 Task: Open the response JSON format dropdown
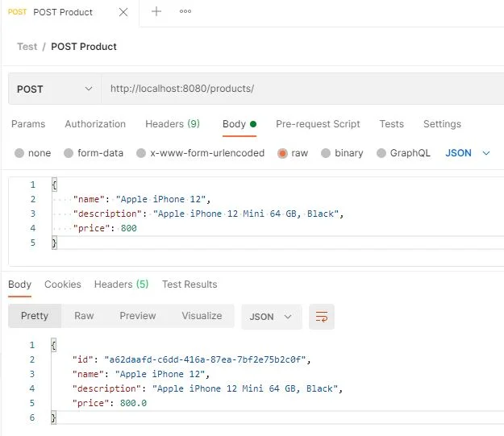pyautogui.click(x=271, y=317)
